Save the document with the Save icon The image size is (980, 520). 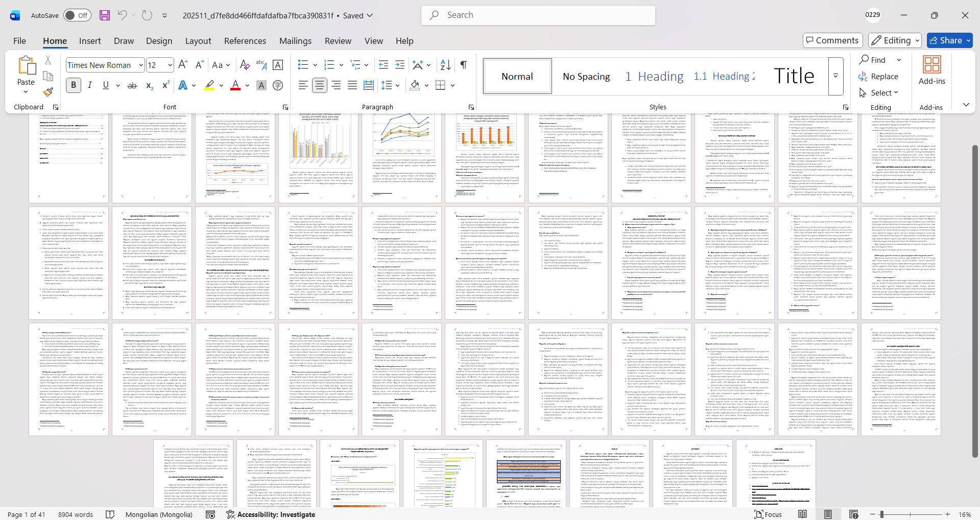point(105,15)
